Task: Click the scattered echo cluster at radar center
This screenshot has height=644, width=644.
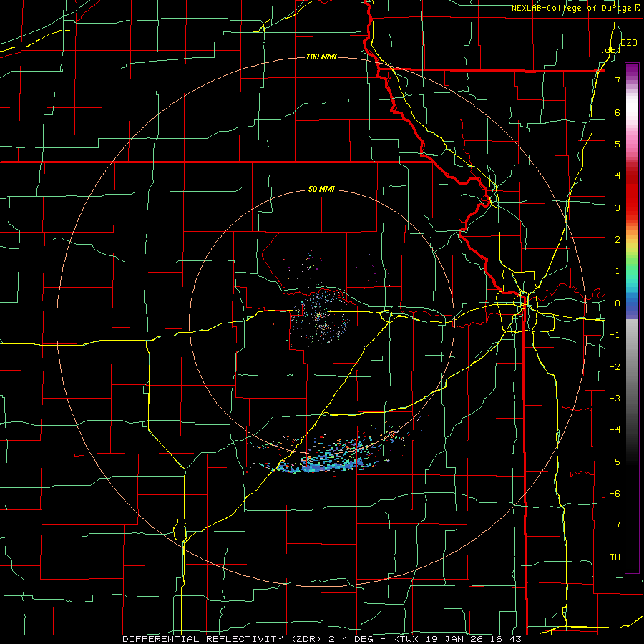Action: (x=321, y=318)
